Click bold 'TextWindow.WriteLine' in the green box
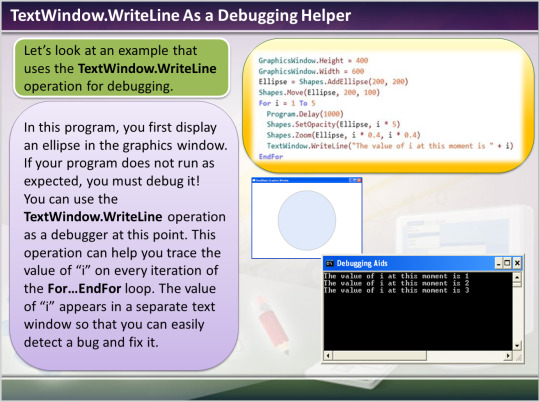This screenshot has width=540, height=402. (147, 69)
